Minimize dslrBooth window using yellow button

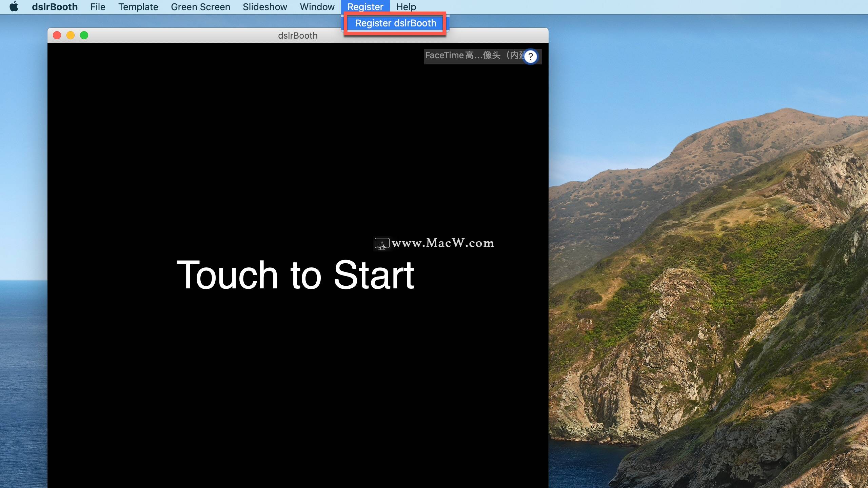point(71,35)
